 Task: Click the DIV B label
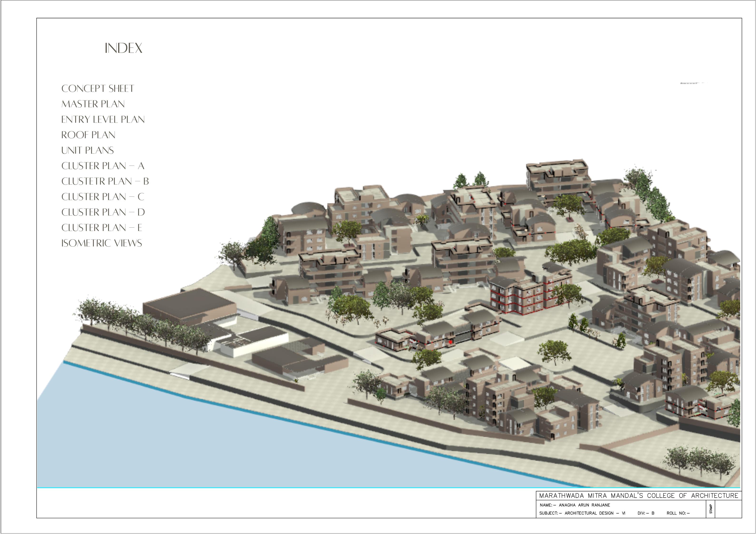pos(646,513)
